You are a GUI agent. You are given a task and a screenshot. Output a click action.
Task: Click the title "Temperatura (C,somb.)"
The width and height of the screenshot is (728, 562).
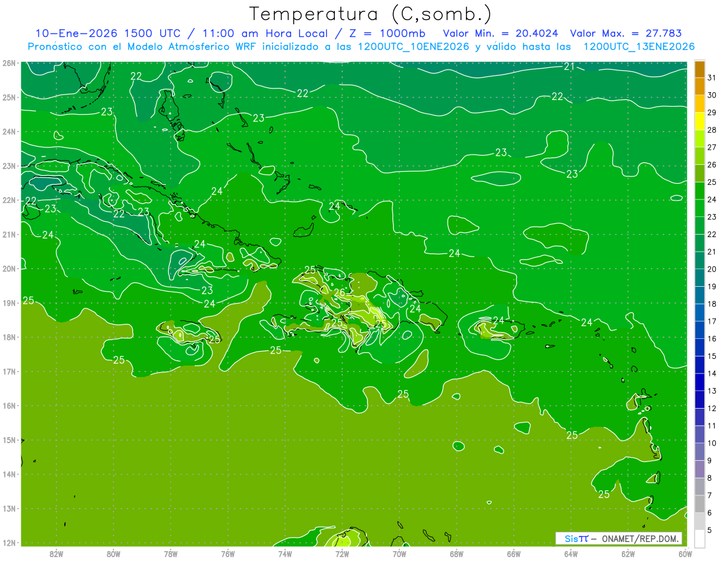[x=370, y=15]
